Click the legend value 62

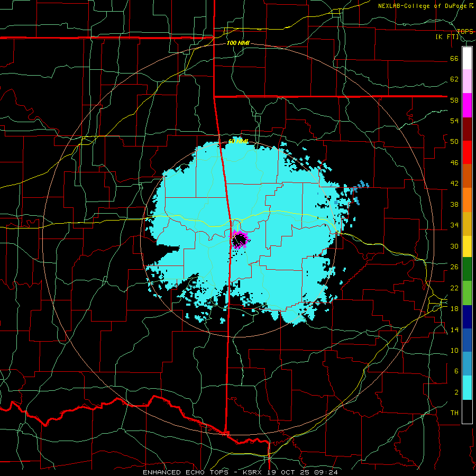(x=454, y=79)
